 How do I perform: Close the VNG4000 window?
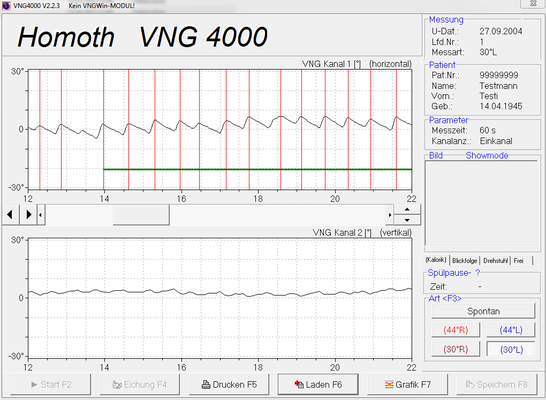click(533, 3)
